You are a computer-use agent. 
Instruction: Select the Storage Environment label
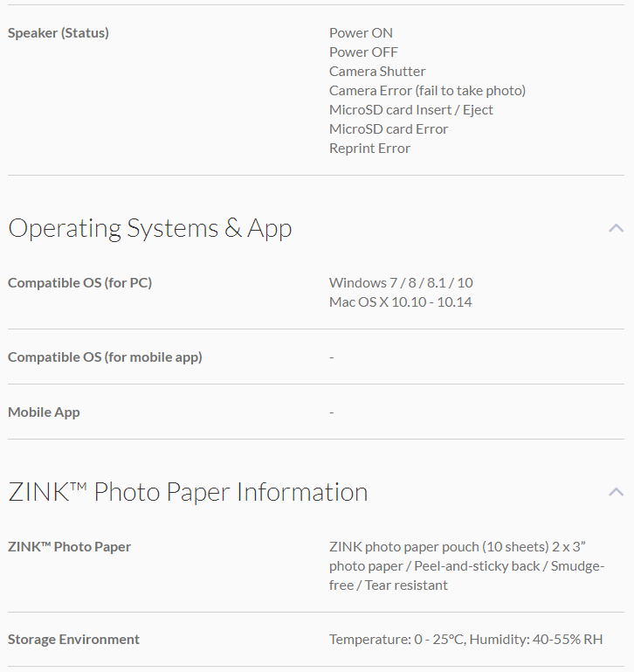pyautogui.click(x=73, y=640)
